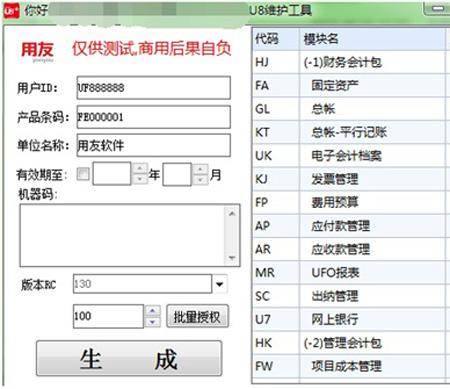This screenshot has height=389, width=450.
Task: Click the 用户ID input field
Action: point(153,88)
